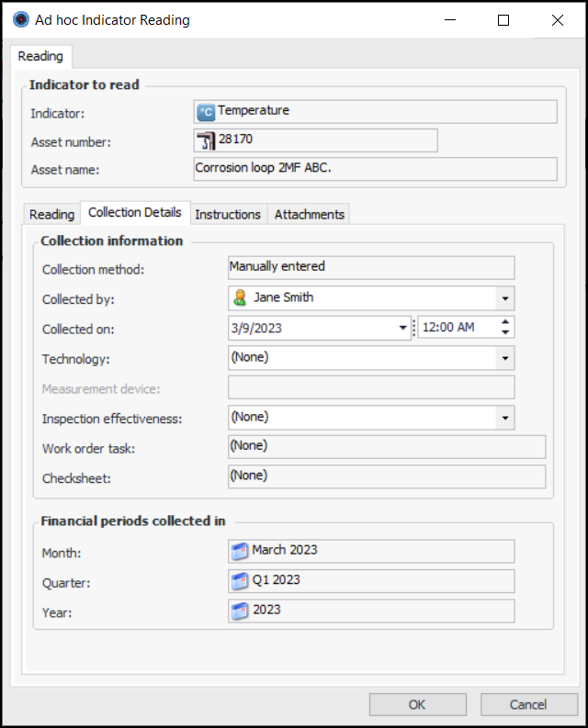The image size is (588, 728).
Task: Click the Q1 2023 calendar icon
Action: (240, 581)
